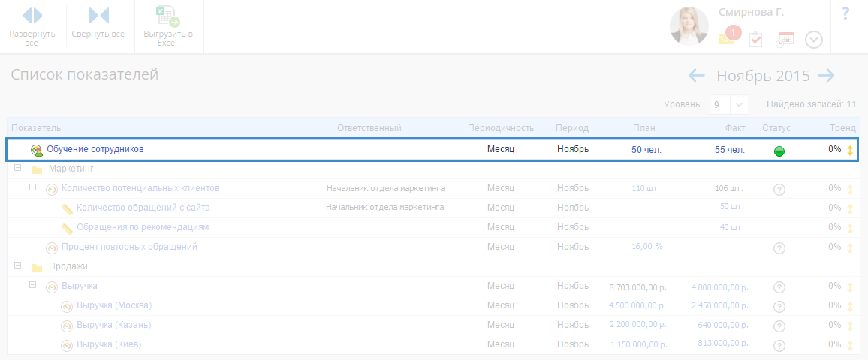868x360 pixels.
Task: Click the trend arrow in Выручка (Киев) row
Action: (x=850, y=346)
